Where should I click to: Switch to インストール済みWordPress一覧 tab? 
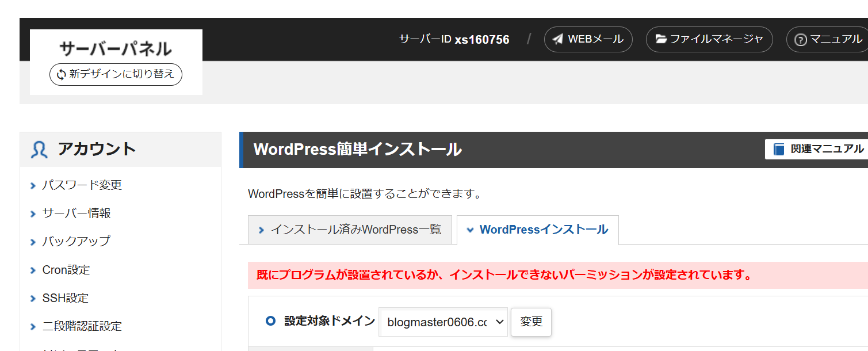click(350, 230)
